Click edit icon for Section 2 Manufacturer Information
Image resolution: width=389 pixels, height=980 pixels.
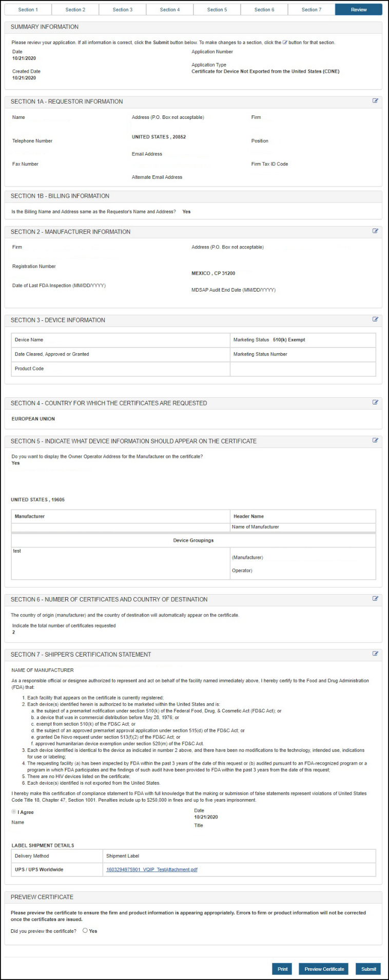point(375,231)
